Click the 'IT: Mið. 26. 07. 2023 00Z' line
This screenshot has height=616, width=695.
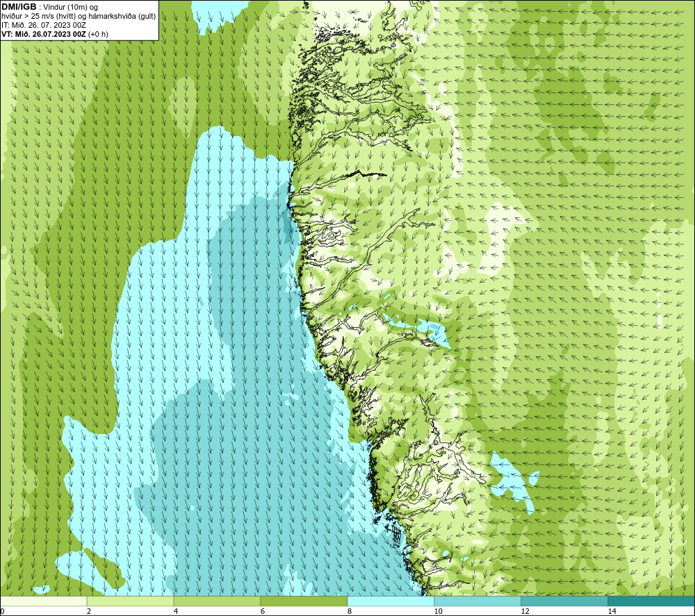pyautogui.click(x=43, y=25)
